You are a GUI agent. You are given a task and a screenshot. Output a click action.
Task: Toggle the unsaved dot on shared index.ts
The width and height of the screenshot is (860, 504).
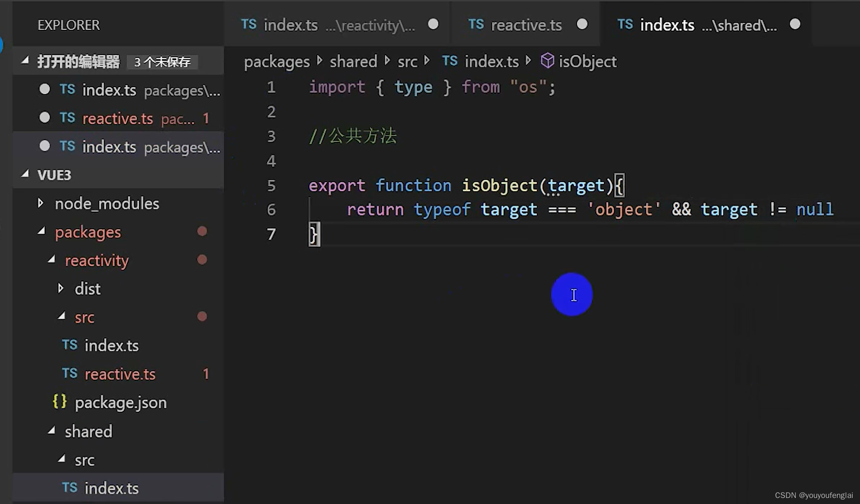795,24
